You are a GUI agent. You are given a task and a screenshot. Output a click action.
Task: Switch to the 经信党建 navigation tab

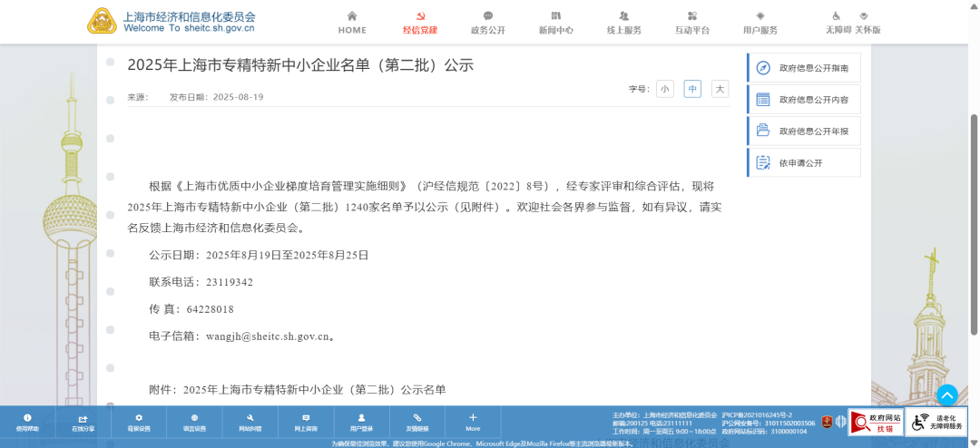point(420,30)
